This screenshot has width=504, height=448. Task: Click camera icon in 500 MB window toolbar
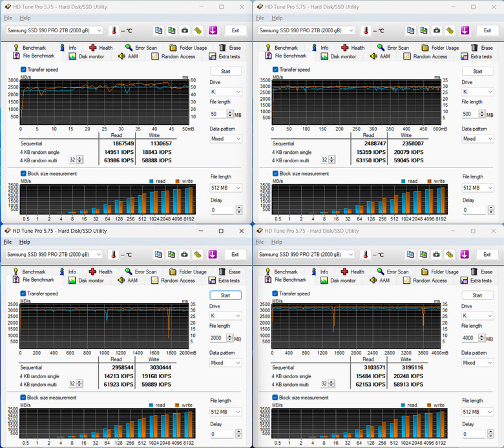pos(437,30)
